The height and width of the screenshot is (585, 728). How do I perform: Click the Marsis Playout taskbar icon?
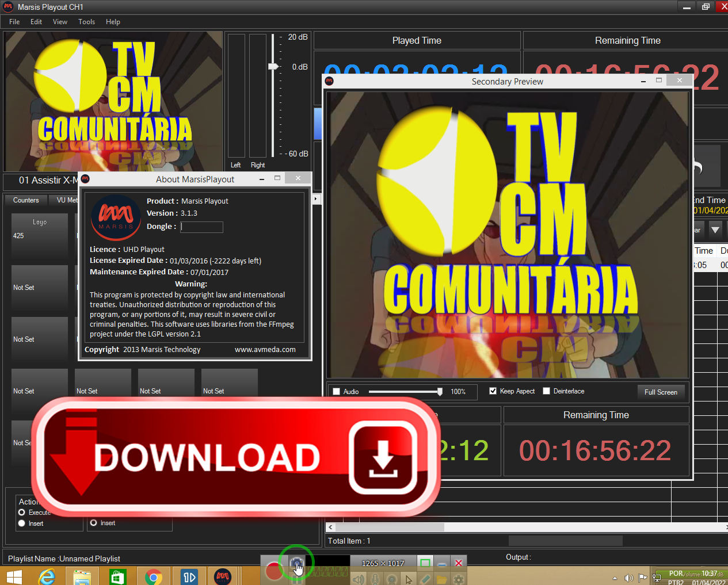[223, 576]
